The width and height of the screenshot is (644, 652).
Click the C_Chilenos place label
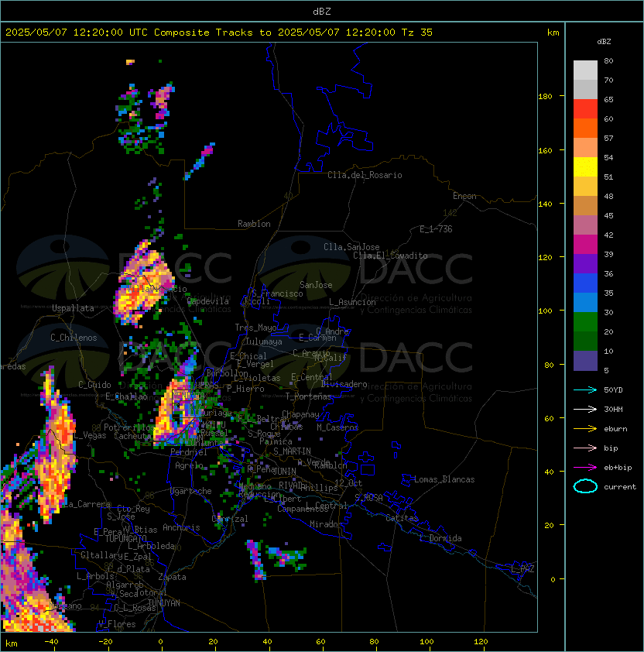click(74, 338)
